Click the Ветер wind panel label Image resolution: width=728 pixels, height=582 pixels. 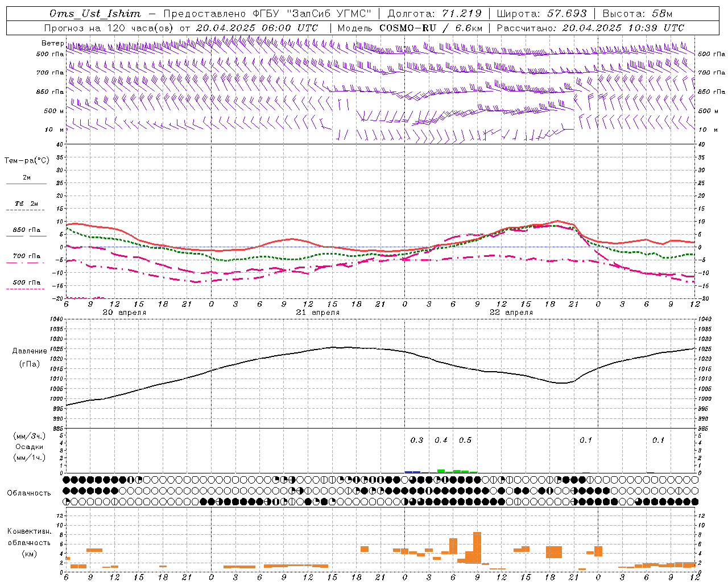52,43
